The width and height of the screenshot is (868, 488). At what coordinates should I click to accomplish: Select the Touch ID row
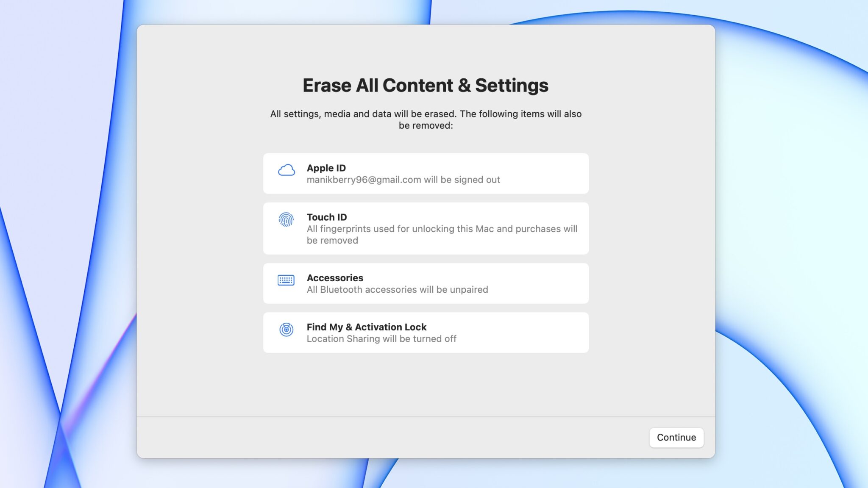[x=426, y=228]
